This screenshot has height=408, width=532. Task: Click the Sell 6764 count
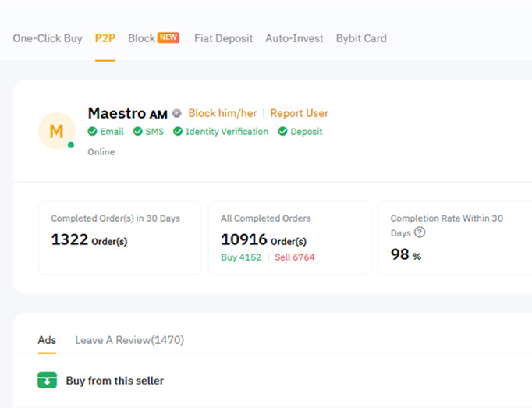[x=295, y=257]
